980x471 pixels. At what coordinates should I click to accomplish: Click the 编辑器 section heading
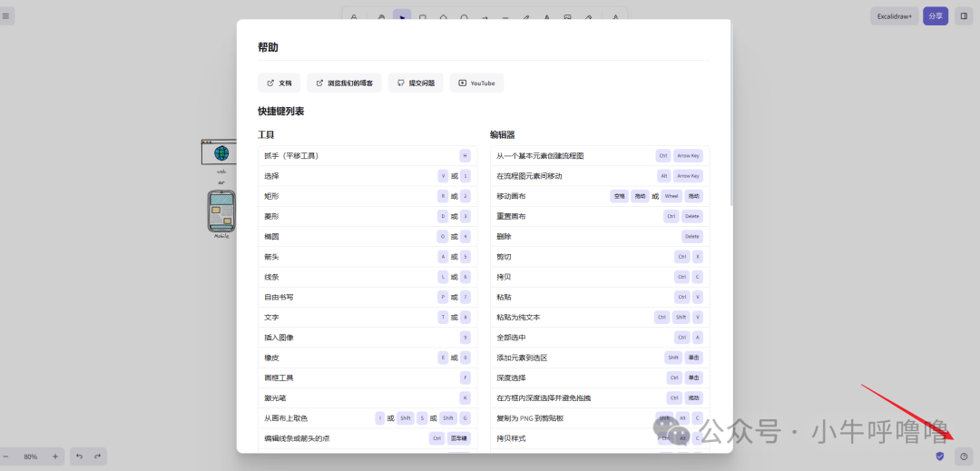pos(503,134)
